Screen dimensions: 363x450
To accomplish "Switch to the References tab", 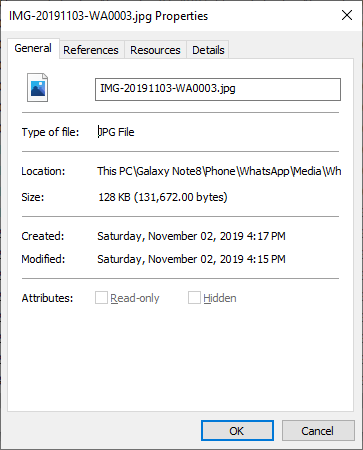I will [x=91, y=50].
